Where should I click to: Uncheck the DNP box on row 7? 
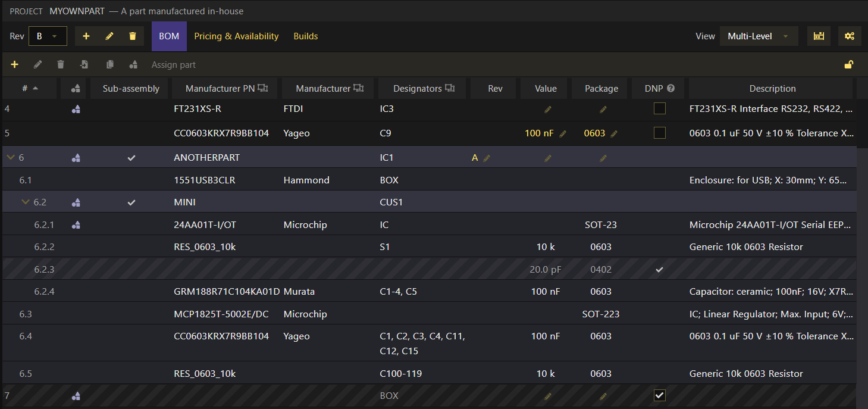[x=659, y=395]
